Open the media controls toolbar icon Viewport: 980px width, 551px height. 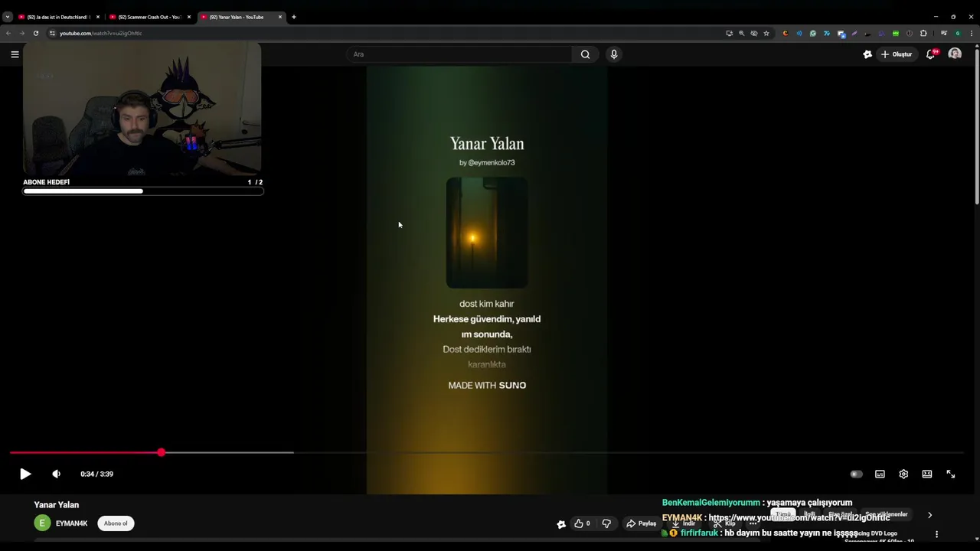943,33
